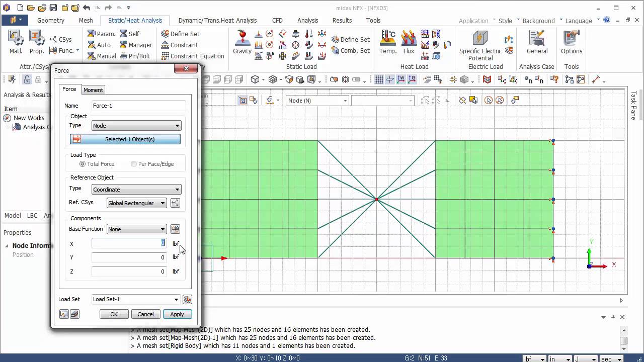This screenshot has height=362, width=644.
Task: Click the Constraint tool in ribbon
Action: (x=180, y=45)
